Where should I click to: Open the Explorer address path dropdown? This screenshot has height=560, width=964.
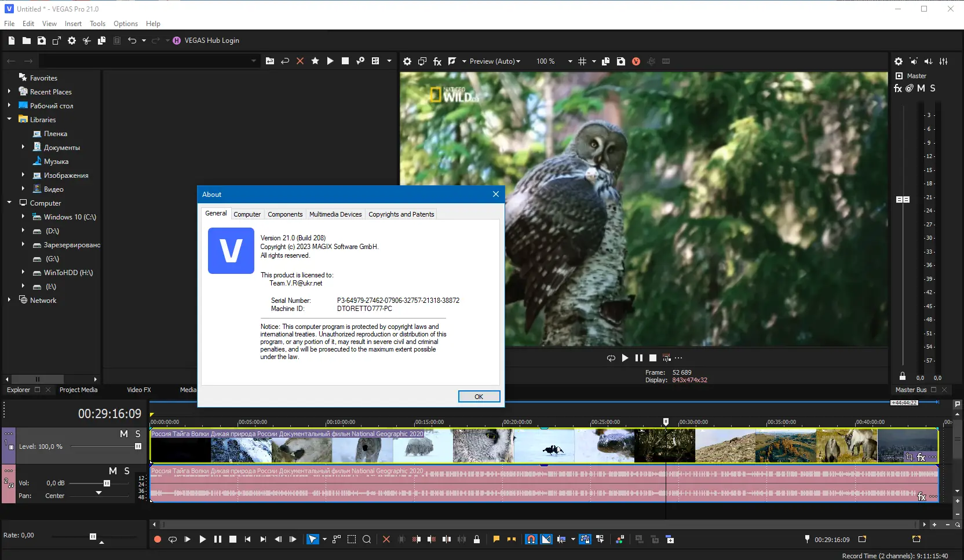click(254, 61)
